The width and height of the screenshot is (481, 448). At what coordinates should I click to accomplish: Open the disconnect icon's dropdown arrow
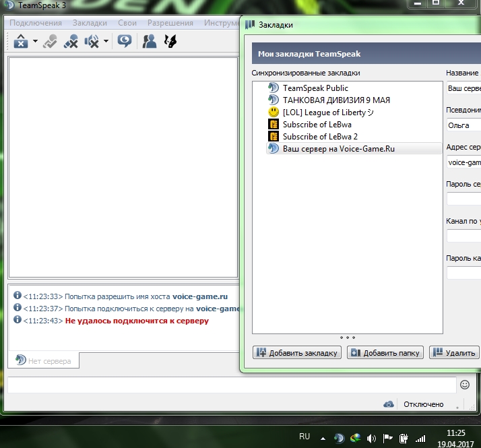[x=35, y=41]
